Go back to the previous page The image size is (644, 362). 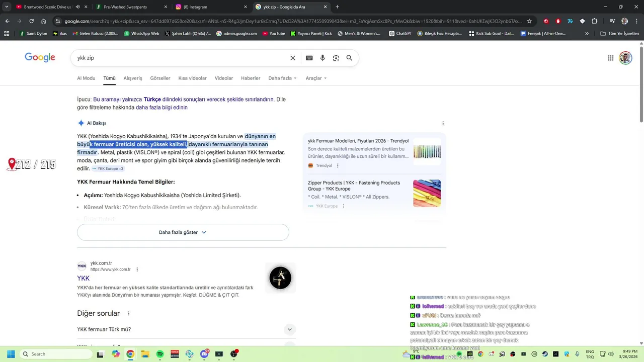pos(7,21)
